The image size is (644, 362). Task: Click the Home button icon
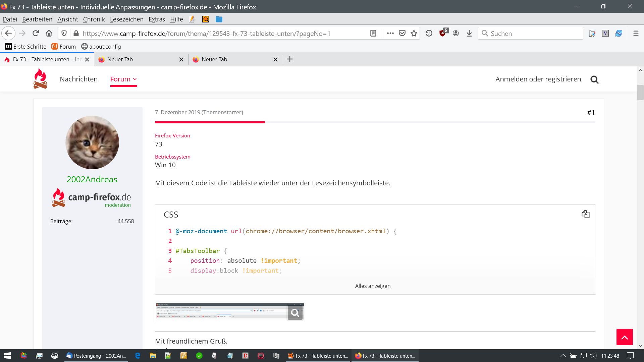(x=49, y=33)
